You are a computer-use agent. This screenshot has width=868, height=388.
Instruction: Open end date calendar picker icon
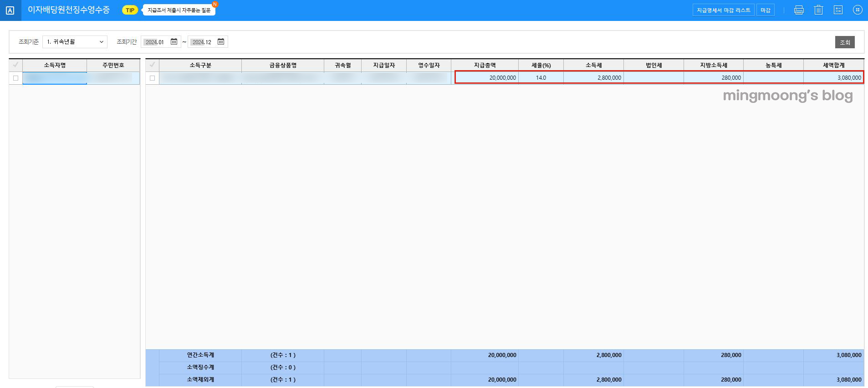[x=221, y=41]
